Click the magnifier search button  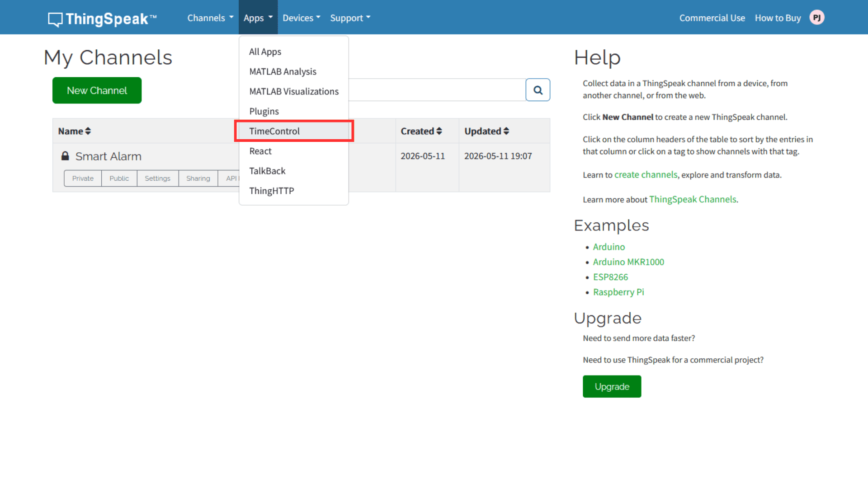pos(538,90)
